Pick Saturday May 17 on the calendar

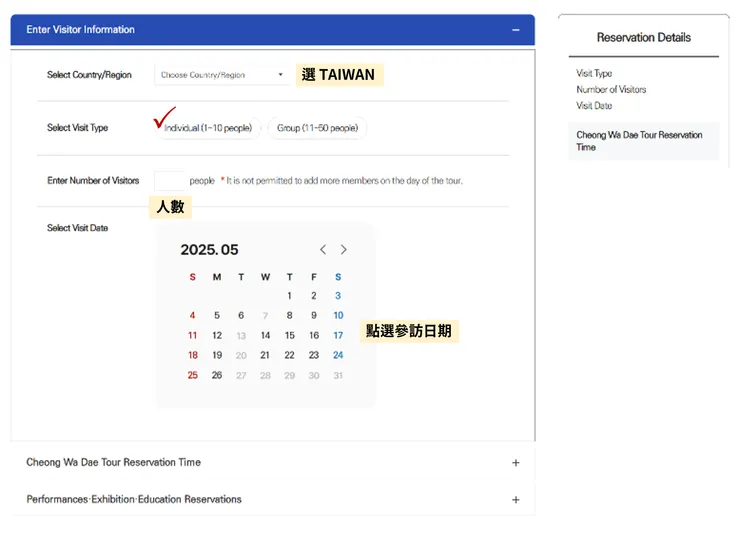[338, 335]
